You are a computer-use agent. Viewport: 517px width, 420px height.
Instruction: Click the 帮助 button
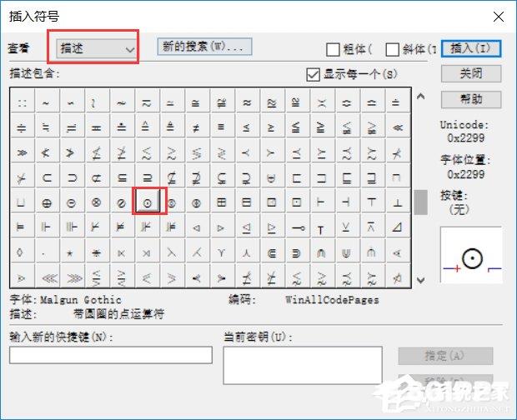point(470,98)
